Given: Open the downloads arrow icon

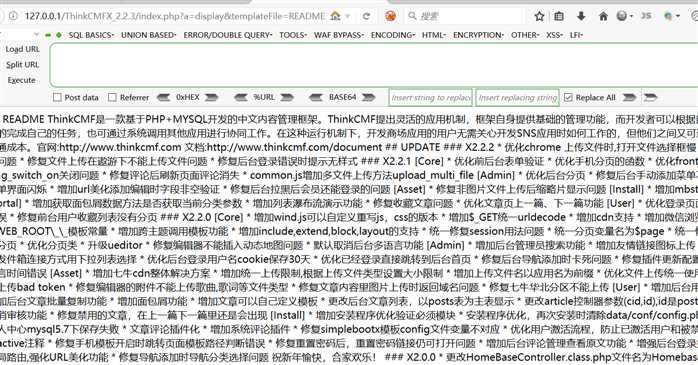Looking at the screenshot, I should (581, 16).
